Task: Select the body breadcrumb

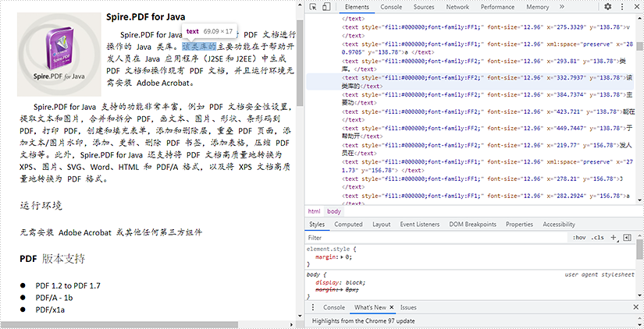Action: [334, 211]
